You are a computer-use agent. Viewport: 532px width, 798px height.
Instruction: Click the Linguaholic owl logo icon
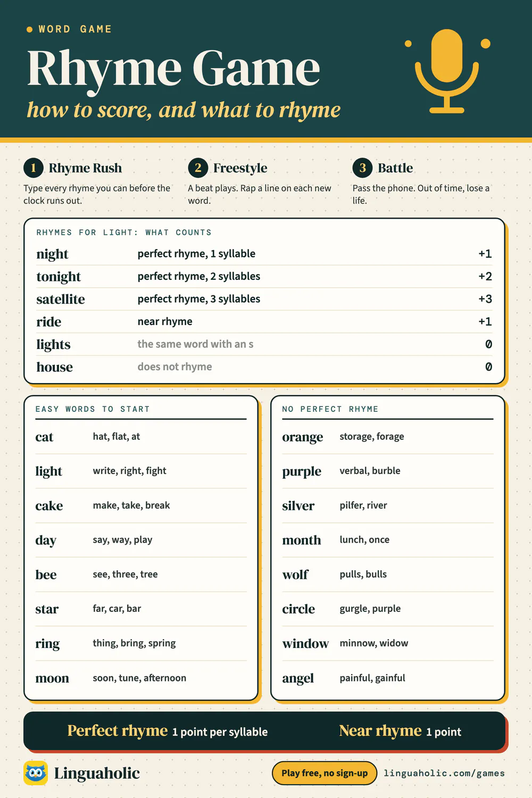[x=36, y=773]
